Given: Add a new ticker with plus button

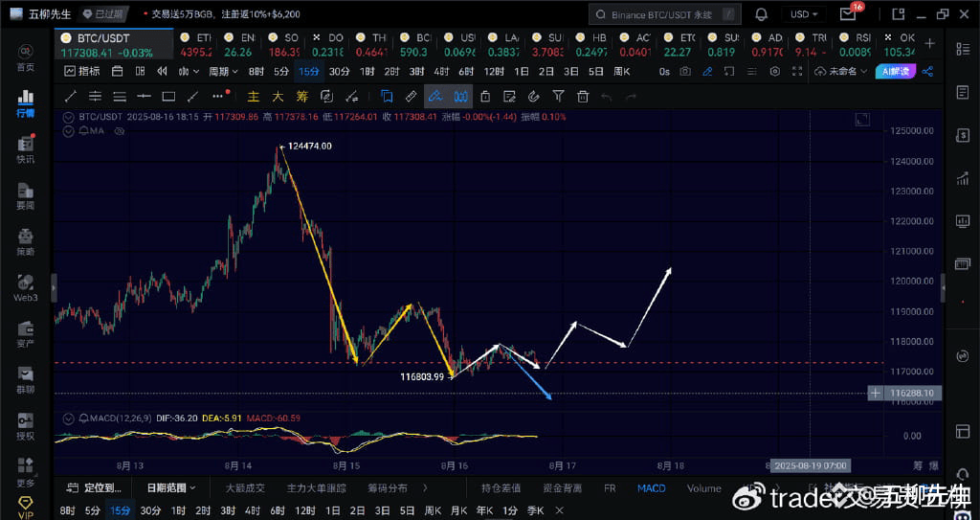Looking at the screenshot, I should pyautogui.click(x=930, y=43).
